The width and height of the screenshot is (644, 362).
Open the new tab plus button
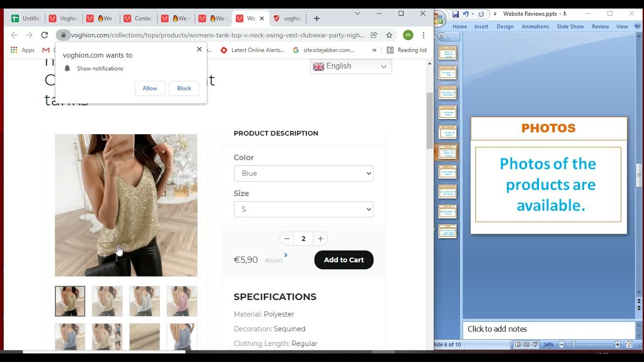(x=316, y=19)
